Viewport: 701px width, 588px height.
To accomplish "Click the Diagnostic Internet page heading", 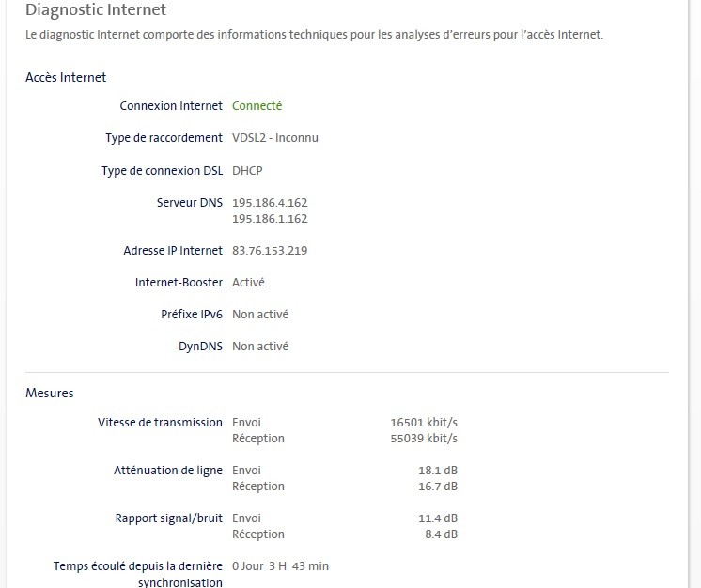I will point(96,10).
